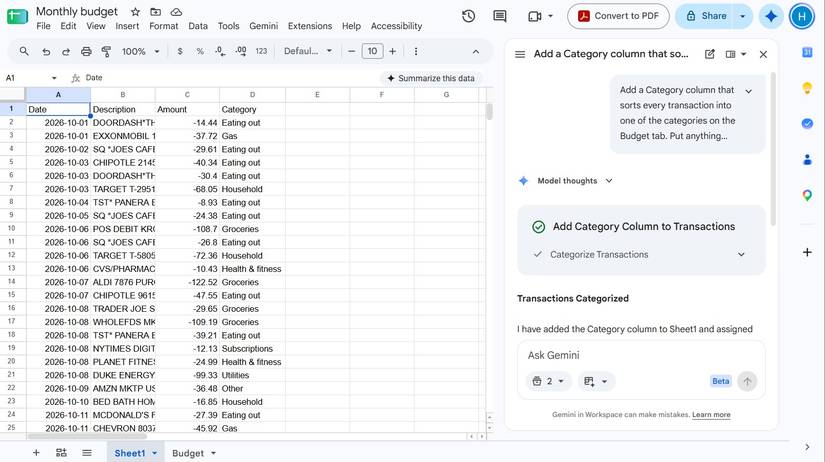Image resolution: width=825 pixels, height=462 pixels.
Task: Format as percent
Action: point(200,52)
